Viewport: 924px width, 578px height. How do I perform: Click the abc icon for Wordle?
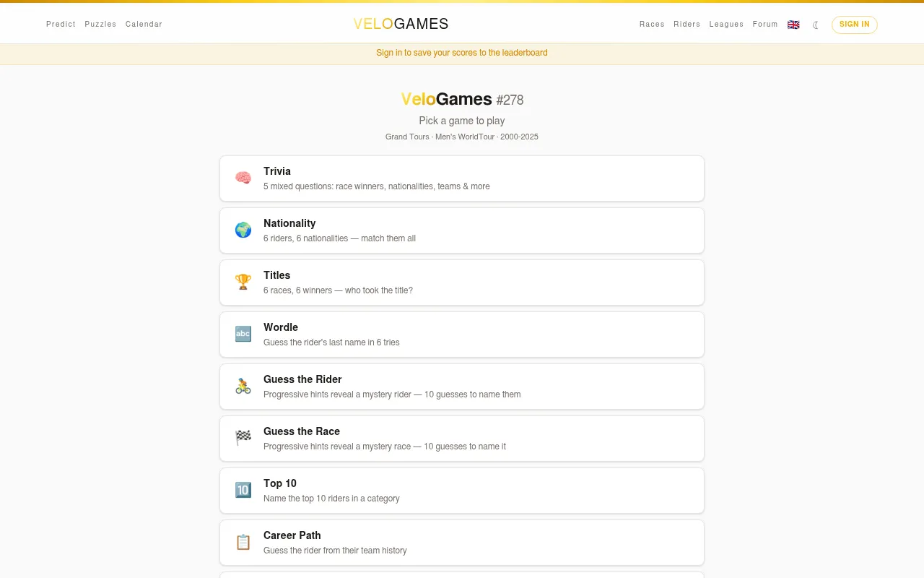pyautogui.click(x=243, y=334)
